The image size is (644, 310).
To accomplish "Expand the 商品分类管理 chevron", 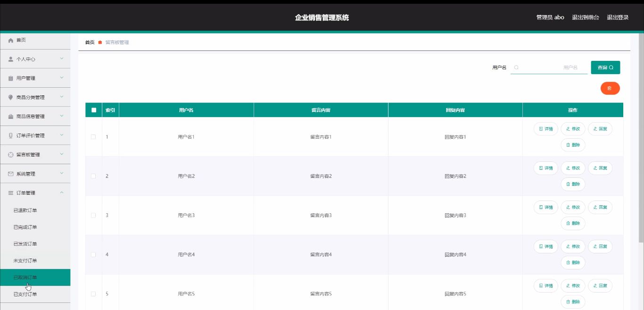I will pos(62,97).
